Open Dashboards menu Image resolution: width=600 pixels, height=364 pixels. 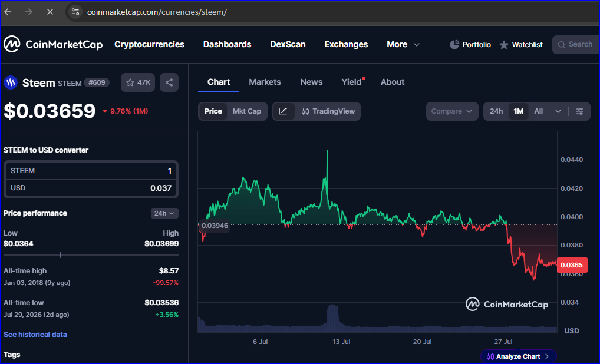tap(227, 44)
